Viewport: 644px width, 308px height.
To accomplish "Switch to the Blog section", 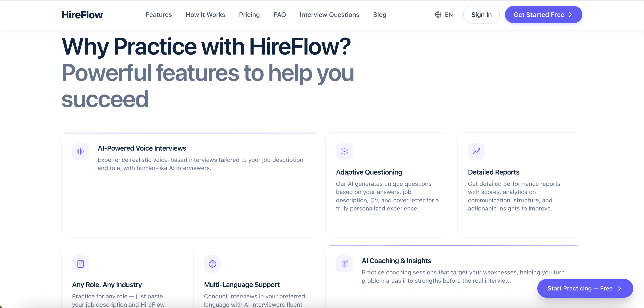I will (379, 15).
